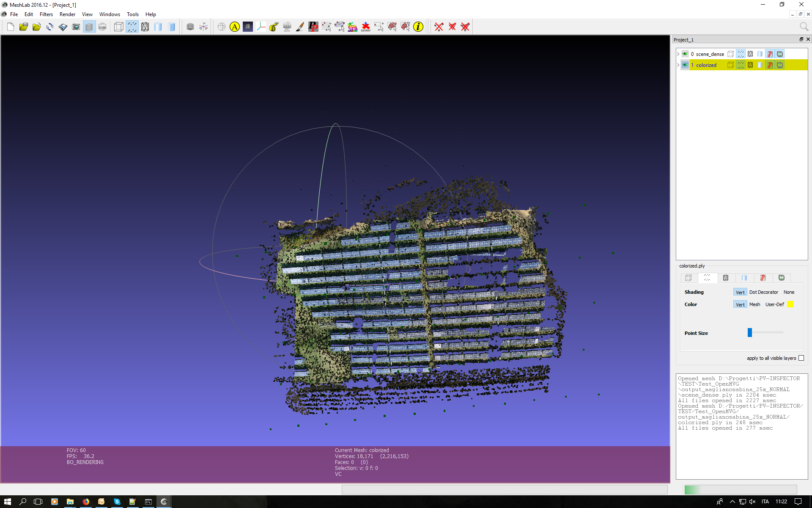
Task: Set Shading to None for colorized.ply
Action: pyautogui.click(x=789, y=292)
